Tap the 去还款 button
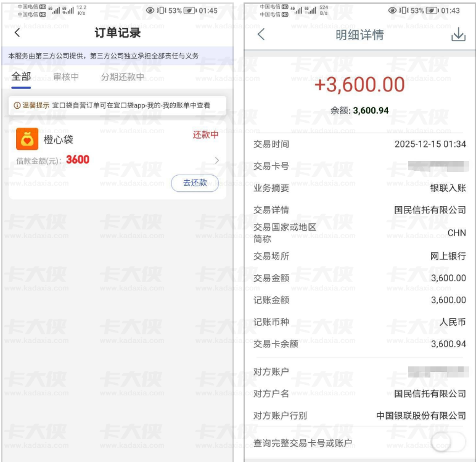The height and width of the screenshot is (462, 476). click(195, 183)
